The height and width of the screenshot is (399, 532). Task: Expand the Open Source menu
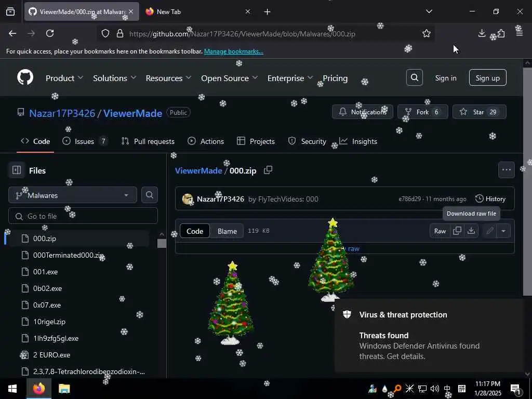click(x=229, y=78)
